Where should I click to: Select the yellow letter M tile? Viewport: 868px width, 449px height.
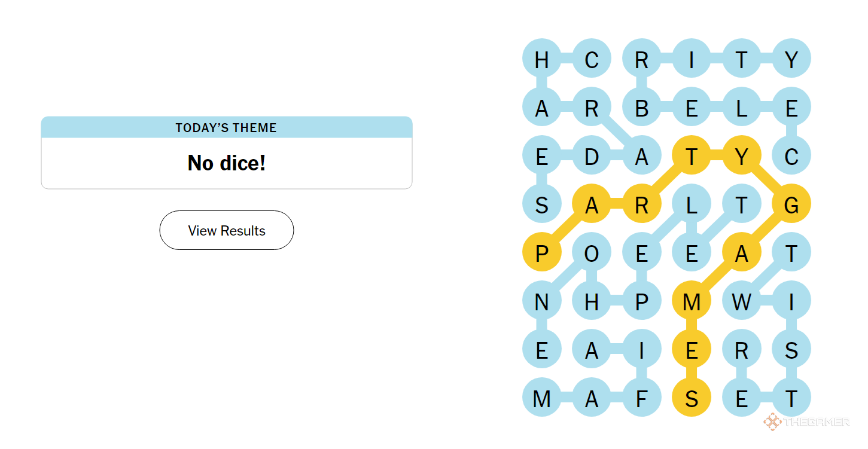pos(692,301)
